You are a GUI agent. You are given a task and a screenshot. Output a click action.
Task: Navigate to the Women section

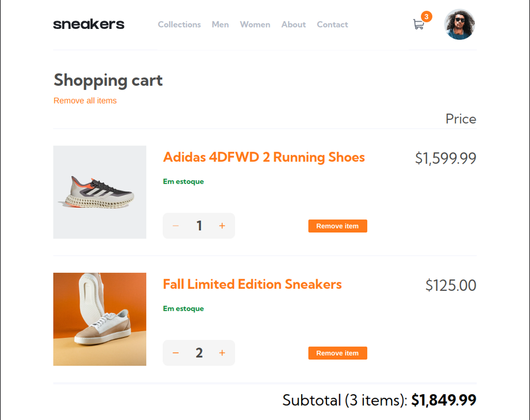point(255,24)
